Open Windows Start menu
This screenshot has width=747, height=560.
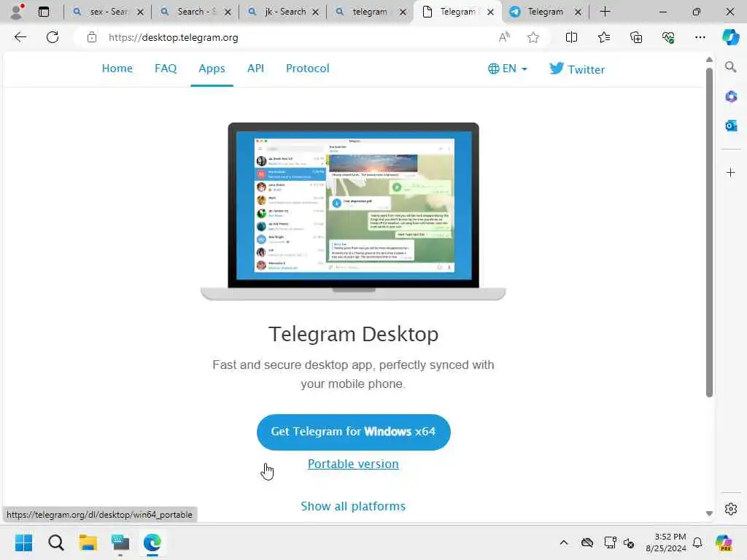23,542
